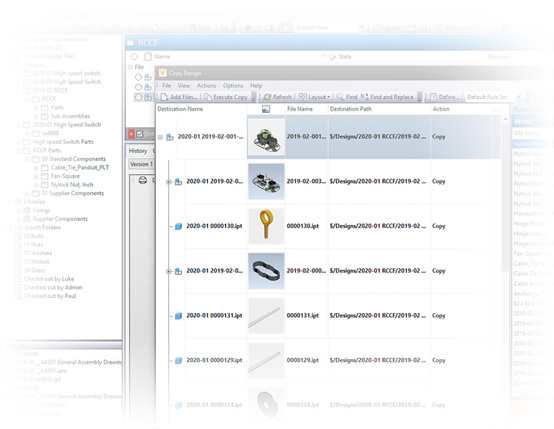
Task: Open 01 Supplier Components folder in tree
Action: tap(73, 193)
